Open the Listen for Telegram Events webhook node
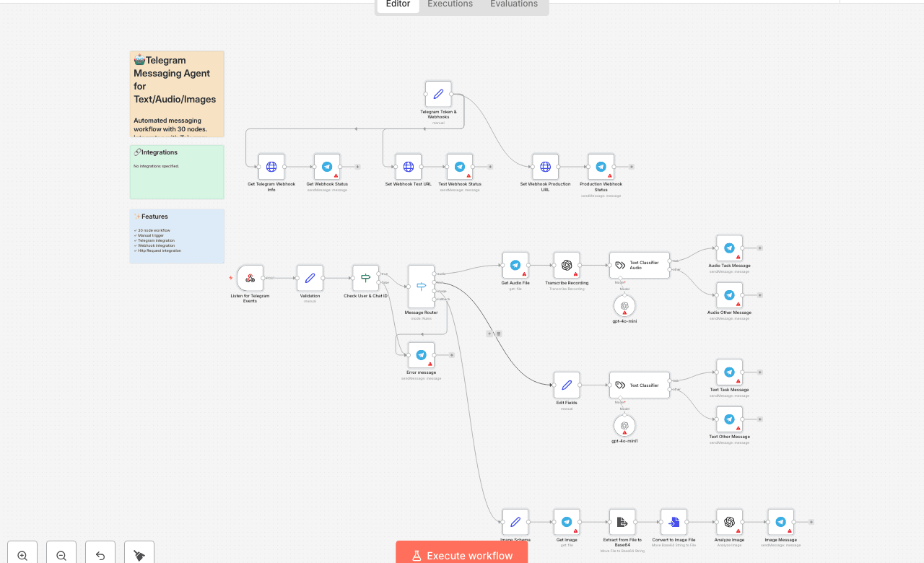 point(250,278)
